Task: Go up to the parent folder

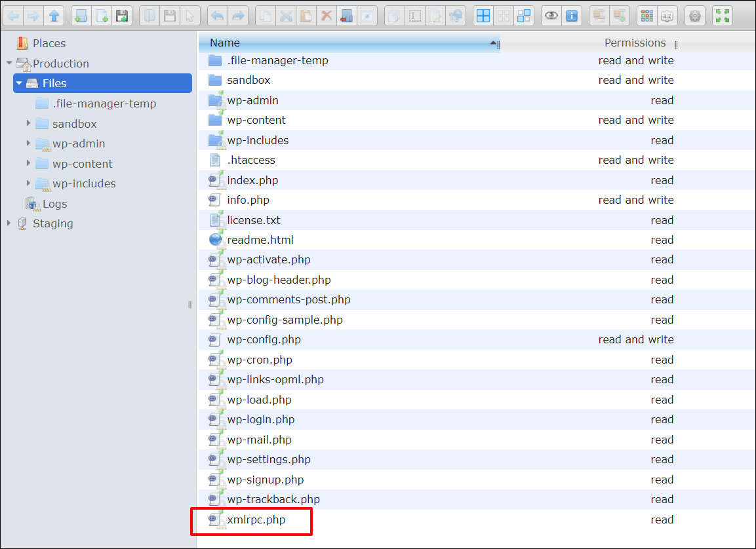Action: click(54, 16)
